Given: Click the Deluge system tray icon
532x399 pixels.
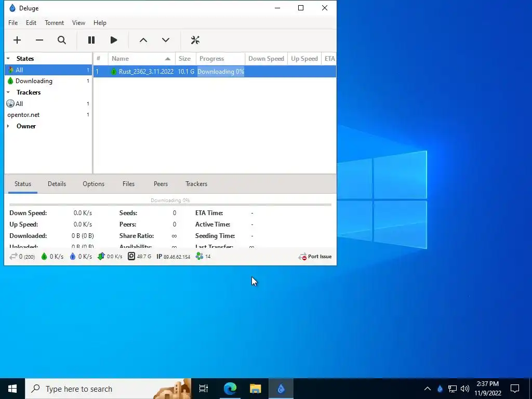Looking at the screenshot, I should click(x=440, y=389).
